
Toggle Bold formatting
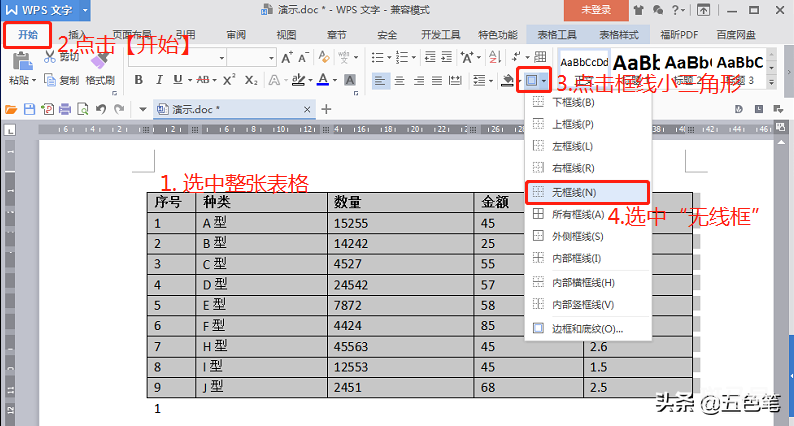[138, 80]
